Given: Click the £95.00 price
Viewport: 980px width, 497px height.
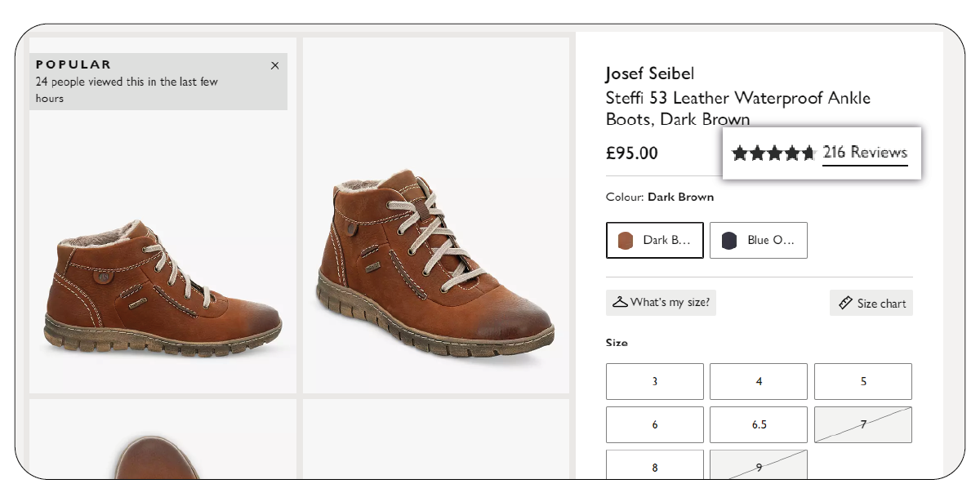Looking at the screenshot, I should click(x=631, y=153).
